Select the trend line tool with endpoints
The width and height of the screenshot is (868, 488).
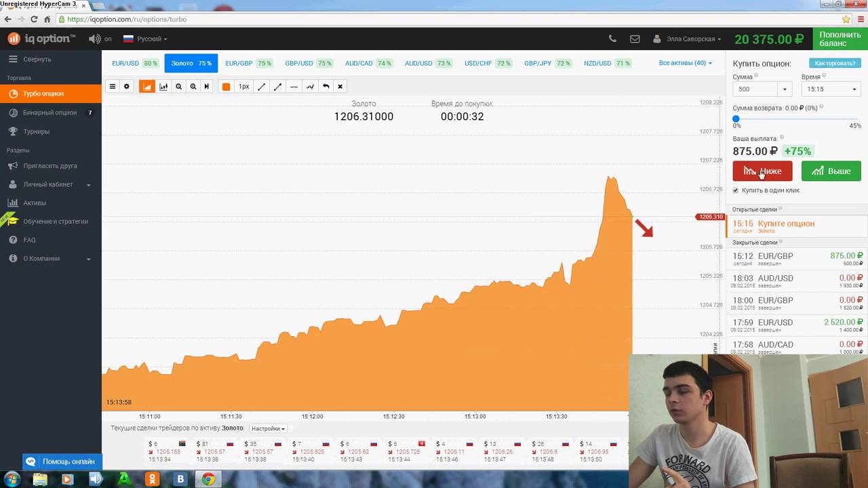(277, 87)
